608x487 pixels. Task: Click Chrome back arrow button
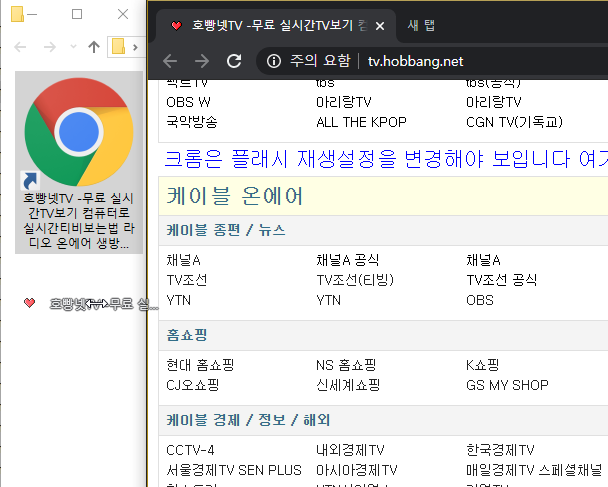tap(170, 61)
